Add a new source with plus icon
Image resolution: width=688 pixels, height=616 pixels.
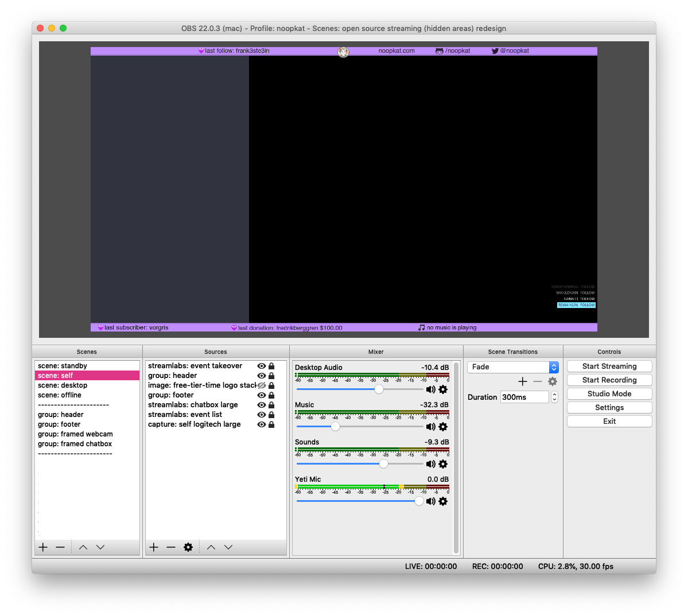(x=154, y=547)
